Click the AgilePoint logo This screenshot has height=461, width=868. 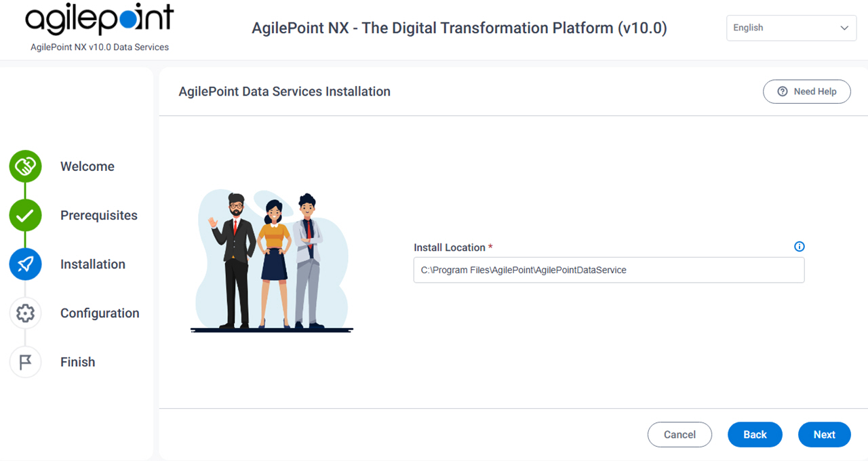click(100, 20)
